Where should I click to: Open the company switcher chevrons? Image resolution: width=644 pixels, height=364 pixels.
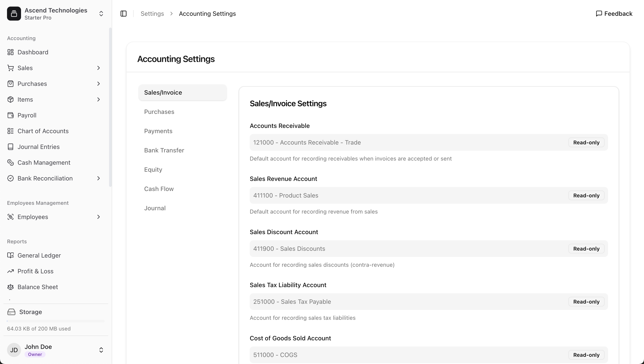point(101,14)
